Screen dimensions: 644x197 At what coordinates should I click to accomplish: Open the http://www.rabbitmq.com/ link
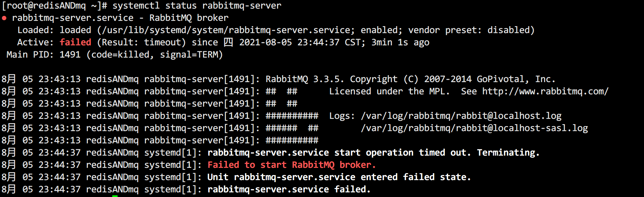pyautogui.click(x=545, y=91)
